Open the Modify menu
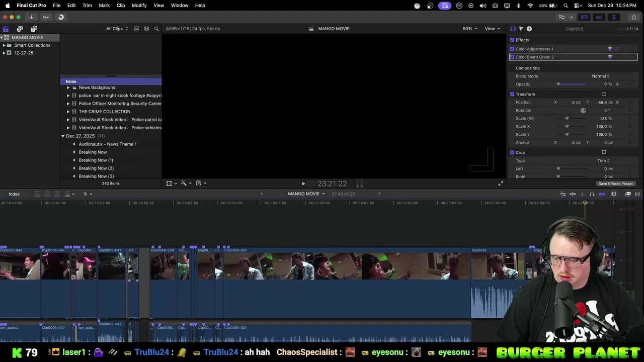The height and width of the screenshot is (362, 644). pos(139,5)
